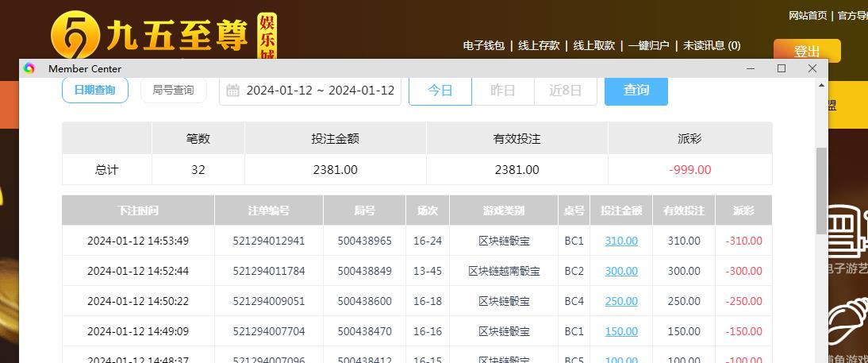Open 电子钱包 link in website header

pos(484,45)
